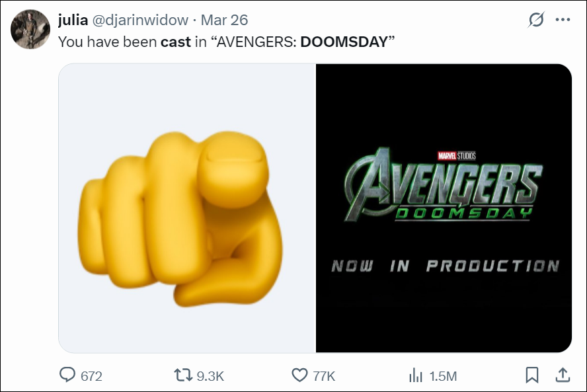Click the reply speech bubble icon
Screen dimensions: 587x392
pos(67,375)
